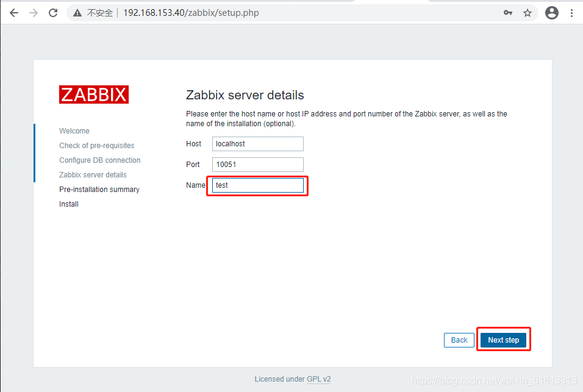Bookmark this page with the star icon
The width and height of the screenshot is (583, 392).
(528, 13)
